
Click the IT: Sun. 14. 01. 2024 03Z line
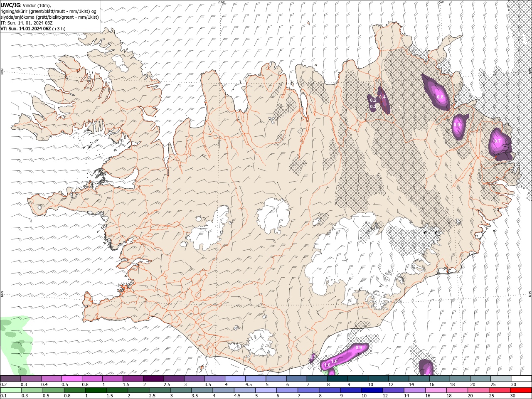pos(26,23)
